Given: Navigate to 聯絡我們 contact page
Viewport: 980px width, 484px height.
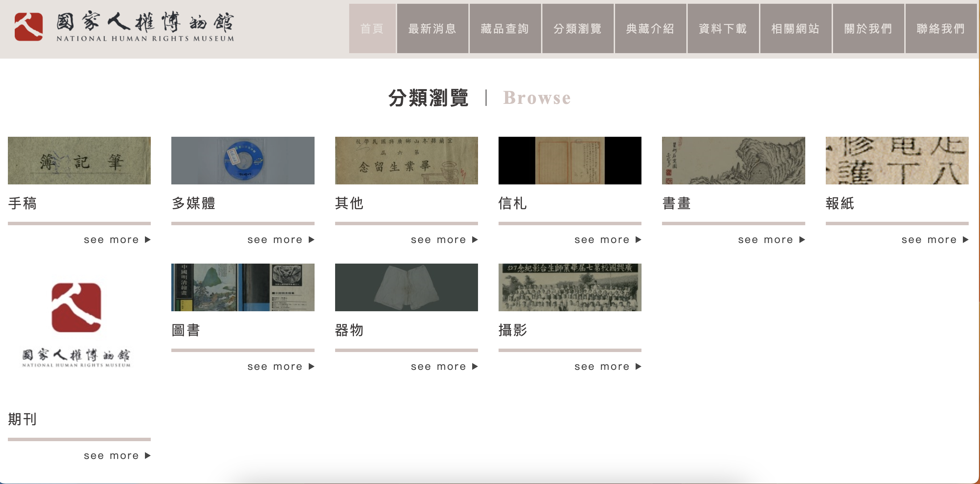Looking at the screenshot, I should point(941,28).
